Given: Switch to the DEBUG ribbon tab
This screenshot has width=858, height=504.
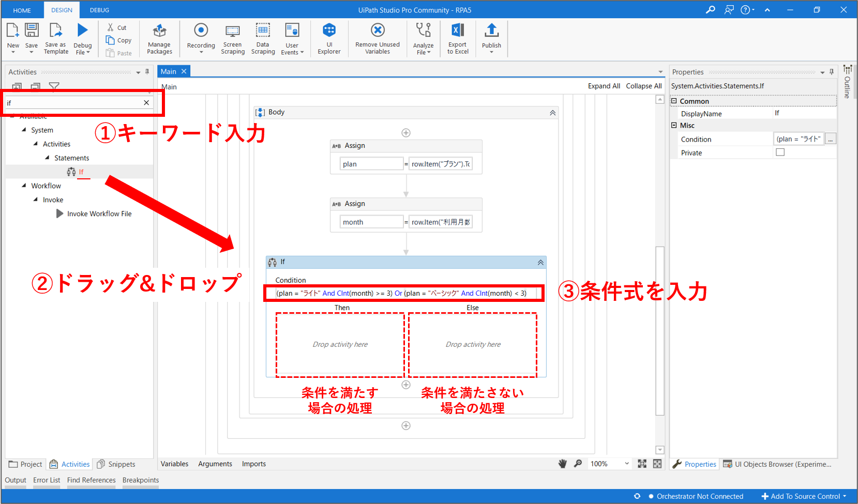Looking at the screenshot, I should [99, 10].
